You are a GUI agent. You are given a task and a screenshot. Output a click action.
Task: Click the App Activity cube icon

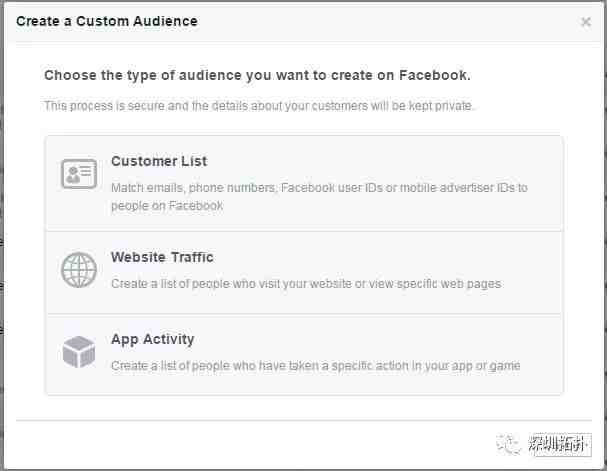[79, 352]
